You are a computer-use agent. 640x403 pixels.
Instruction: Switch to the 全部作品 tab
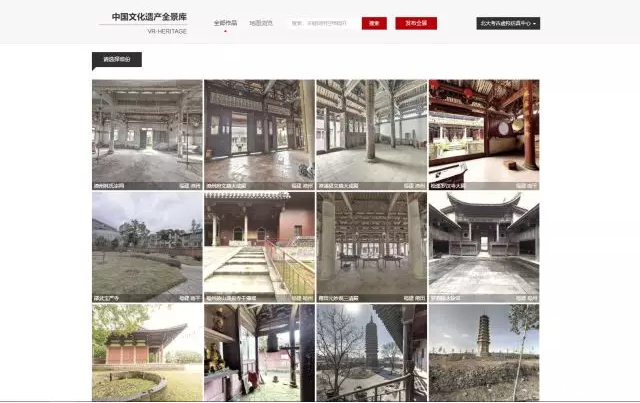click(225, 22)
